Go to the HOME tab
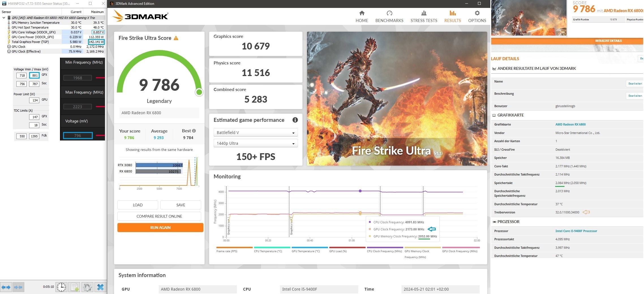644x294 pixels. coord(362,17)
